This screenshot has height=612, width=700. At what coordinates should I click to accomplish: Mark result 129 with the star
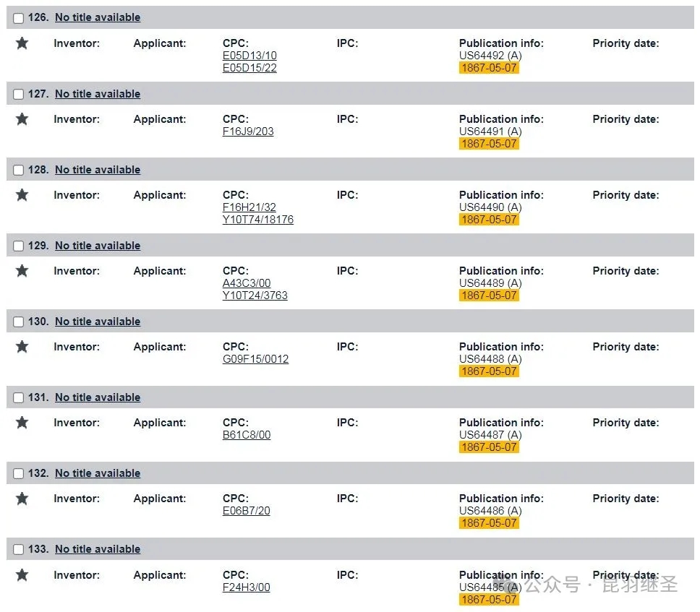pyautogui.click(x=22, y=271)
